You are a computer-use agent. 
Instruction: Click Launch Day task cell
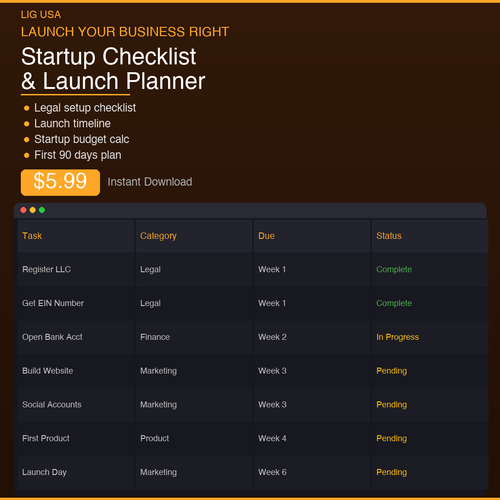(76, 472)
